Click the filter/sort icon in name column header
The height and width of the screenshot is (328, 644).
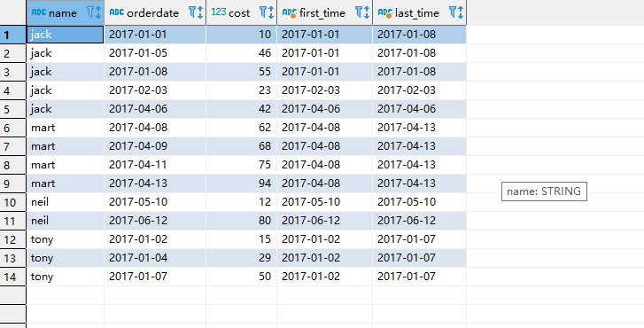pyautogui.click(x=94, y=12)
